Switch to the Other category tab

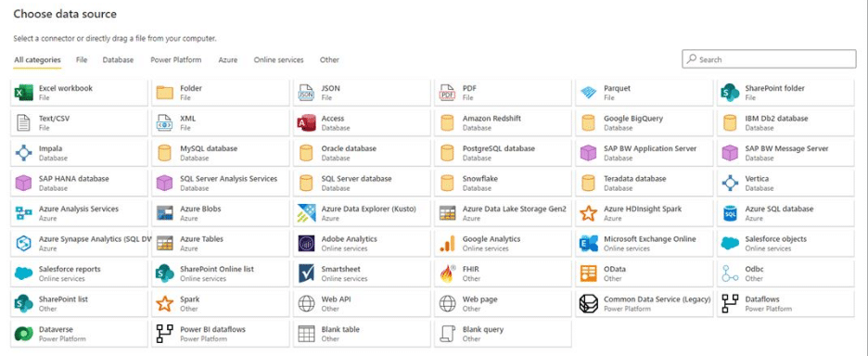329,59
